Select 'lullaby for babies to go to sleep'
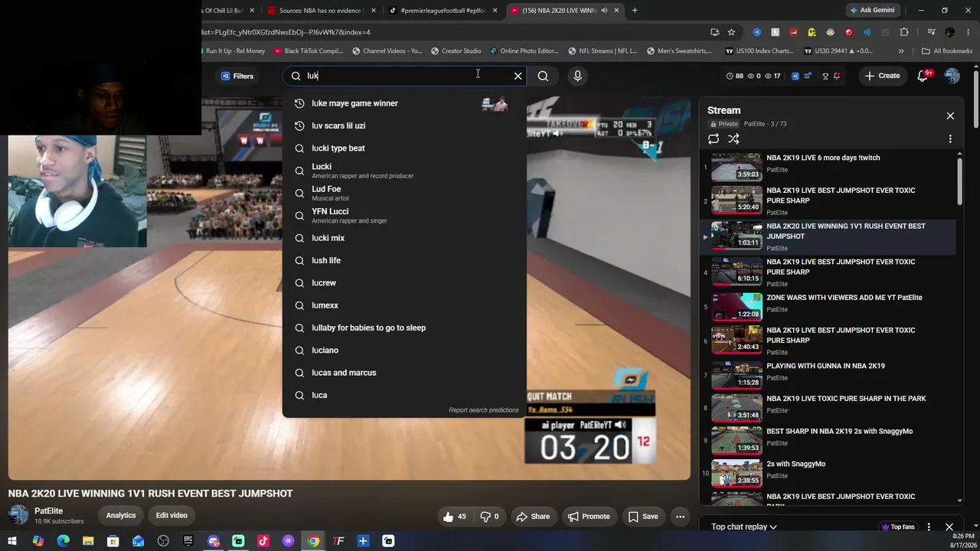Image resolution: width=980 pixels, height=551 pixels. (x=404, y=328)
